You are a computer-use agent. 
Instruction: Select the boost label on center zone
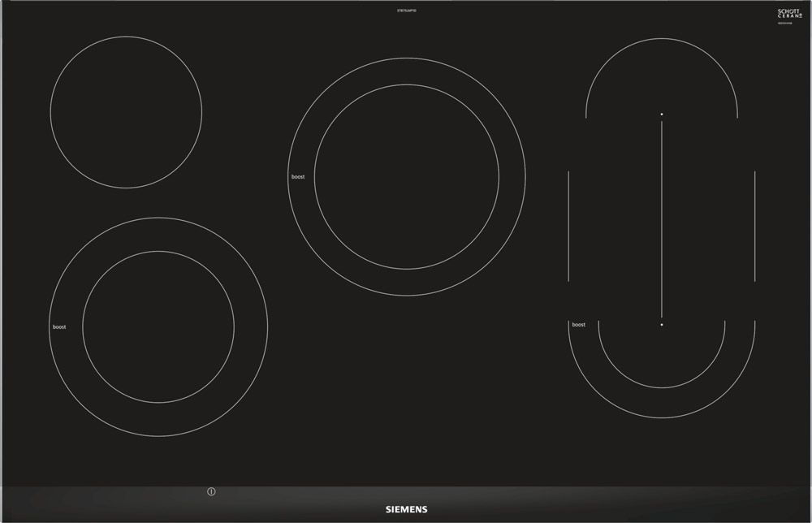(298, 177)
